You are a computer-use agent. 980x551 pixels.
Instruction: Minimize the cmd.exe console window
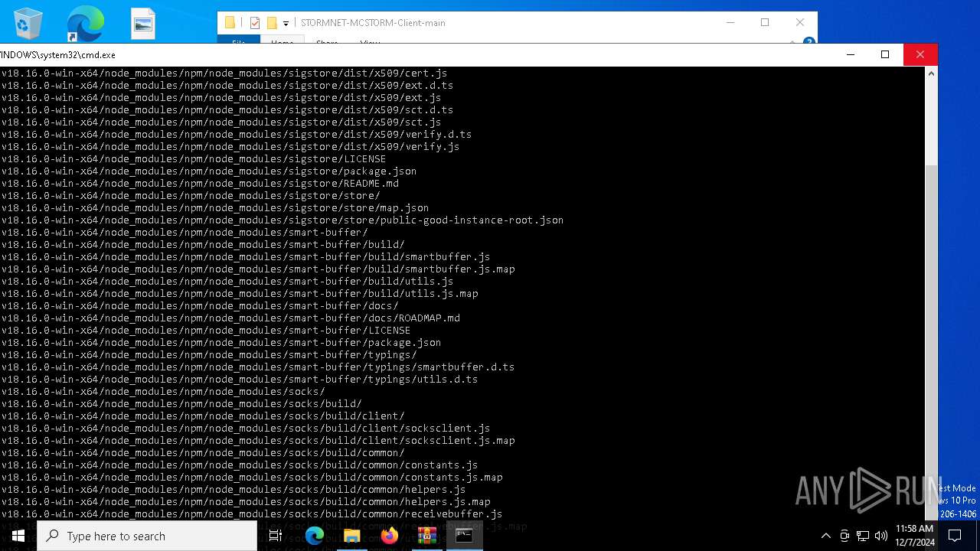click(850, 54)
